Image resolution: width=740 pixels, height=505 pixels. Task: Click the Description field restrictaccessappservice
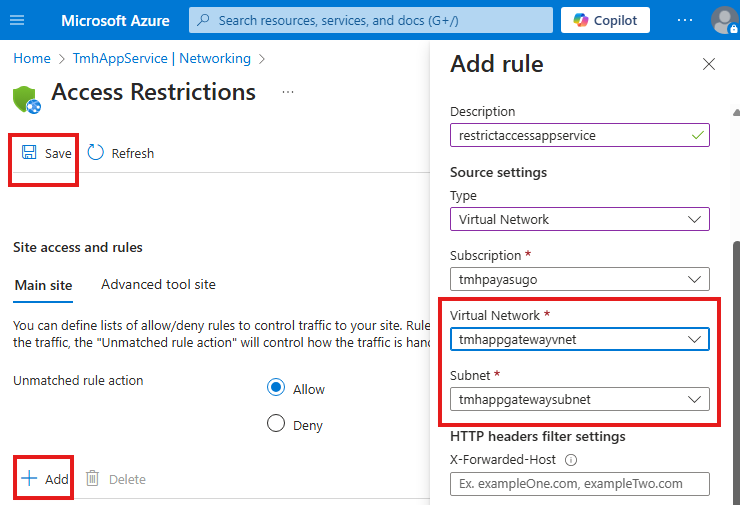[x=580, y=135]
